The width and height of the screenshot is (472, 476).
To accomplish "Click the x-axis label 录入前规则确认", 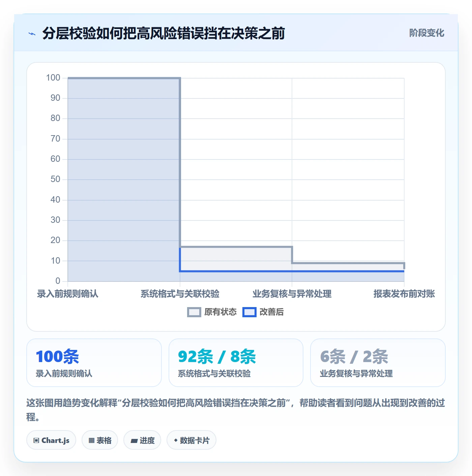I will tap(68, 294).
